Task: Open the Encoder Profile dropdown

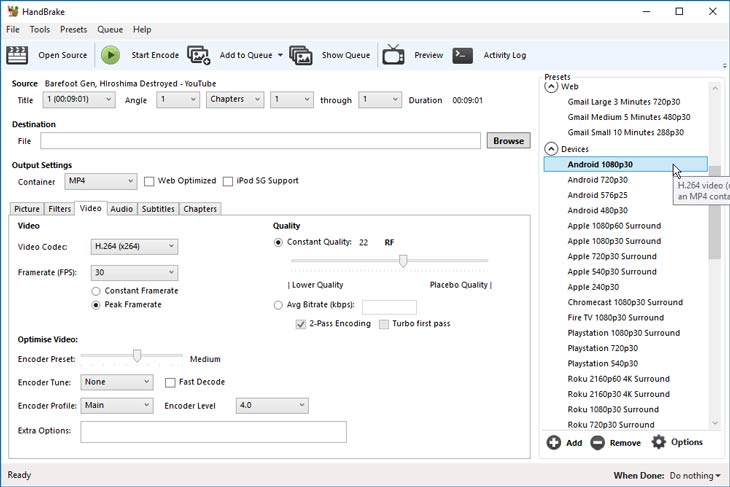Action: [117, 406]
